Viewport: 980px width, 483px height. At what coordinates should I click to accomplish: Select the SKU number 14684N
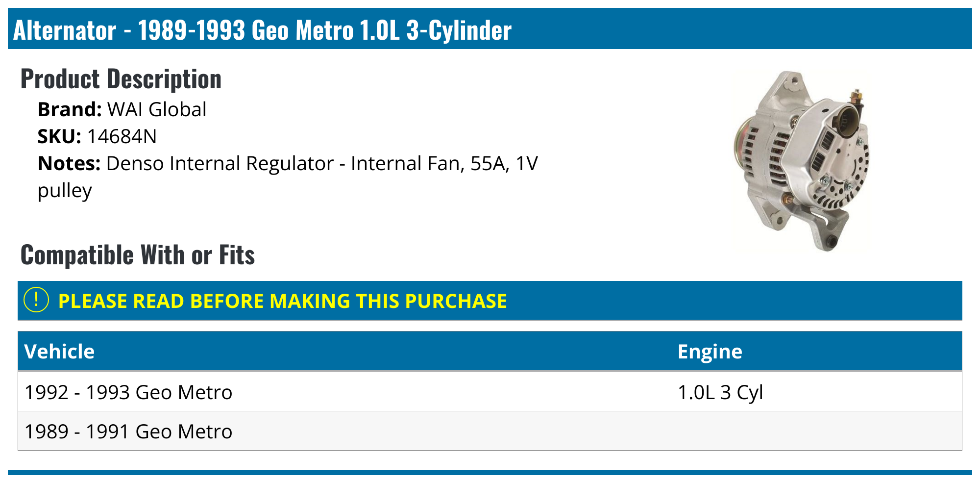point(122,136)
